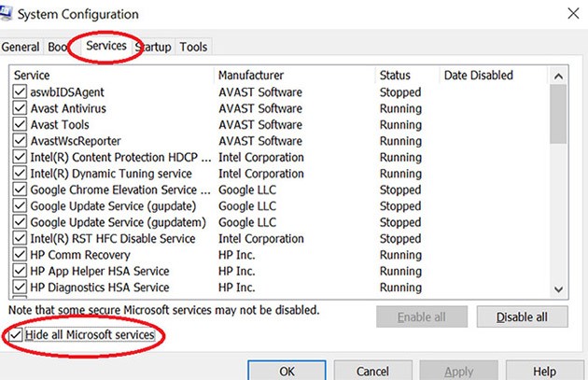This screenshot has width=588, height=380.
Task: Click the Cancel button
Action: click(372, 371)
